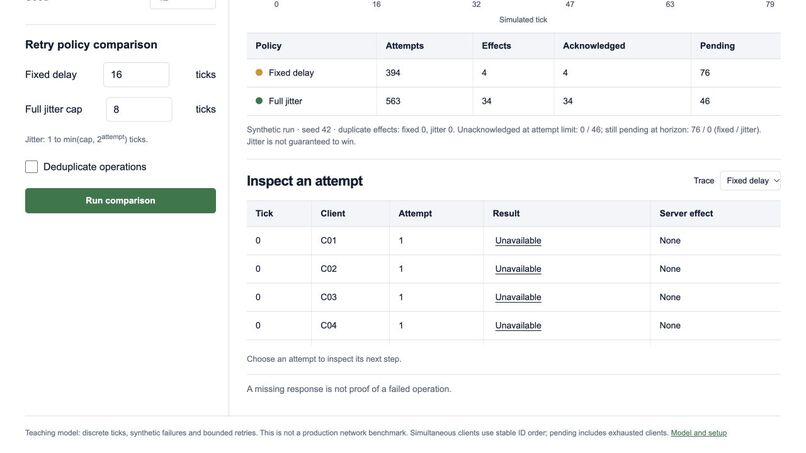Select the Fixed delay policy row label

click(291, 73)
